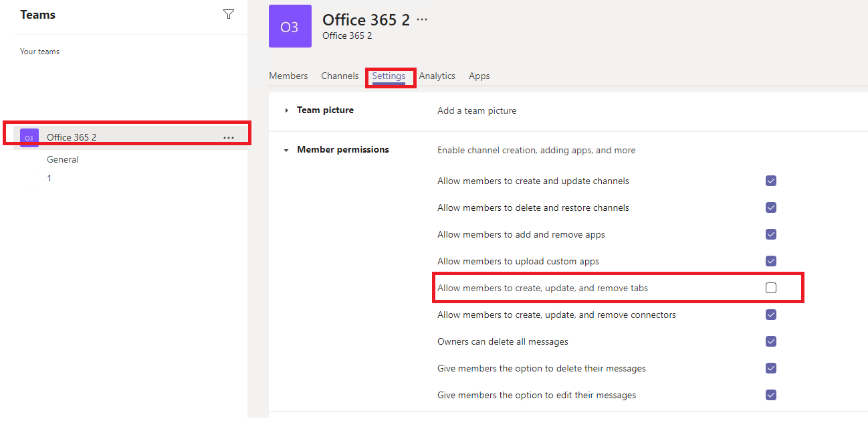The image size is (868, 421).
Task: Click Add a team picture text
Action: click(x=477, y=110)
